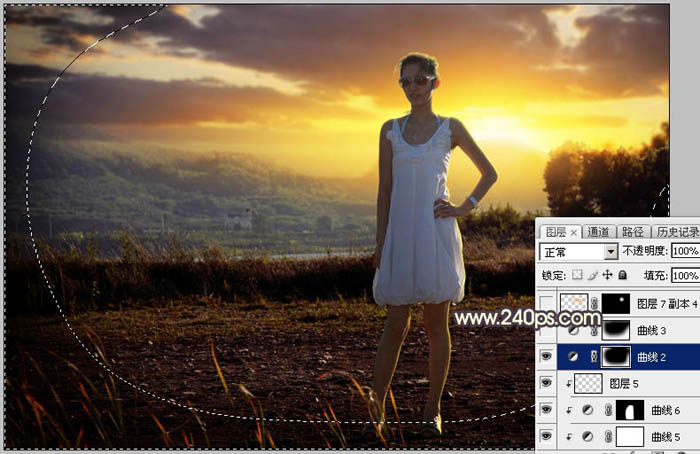This screenshot has height=454, width=700.
Task: Switch to the 历史记录 tab
Action: click(676, 232)
